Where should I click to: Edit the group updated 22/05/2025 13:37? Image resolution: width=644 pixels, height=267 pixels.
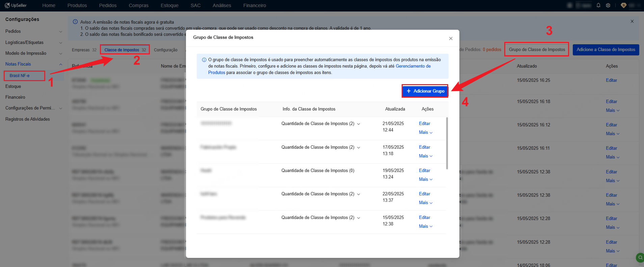[x=425, y=194]
